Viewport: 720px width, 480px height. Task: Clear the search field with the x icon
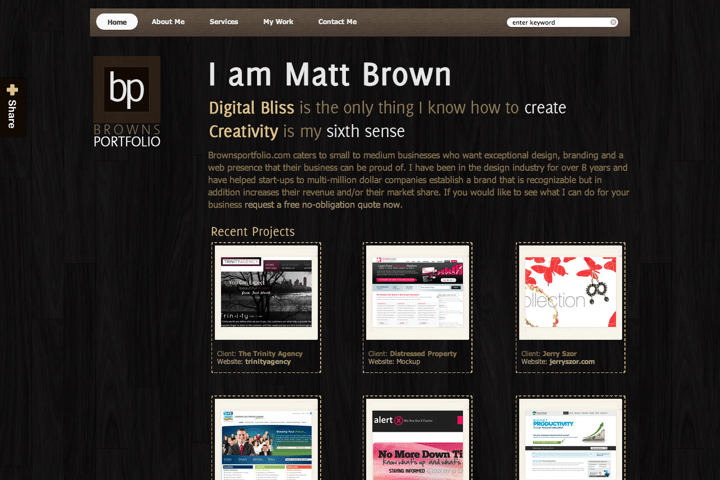coord(613,22)
